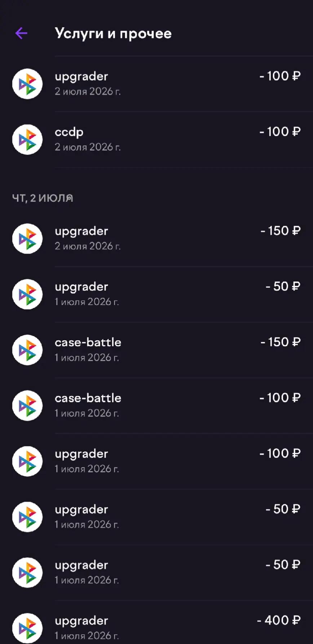Tap the icon of the 100 ₽ case-battle payment
Viewport: 313px width, 644px height.
(x=27, y=406)
